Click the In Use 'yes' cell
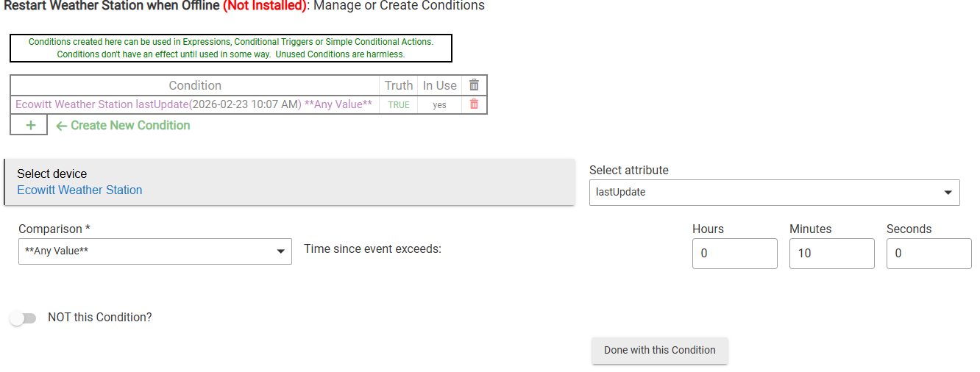 (439, 105)
